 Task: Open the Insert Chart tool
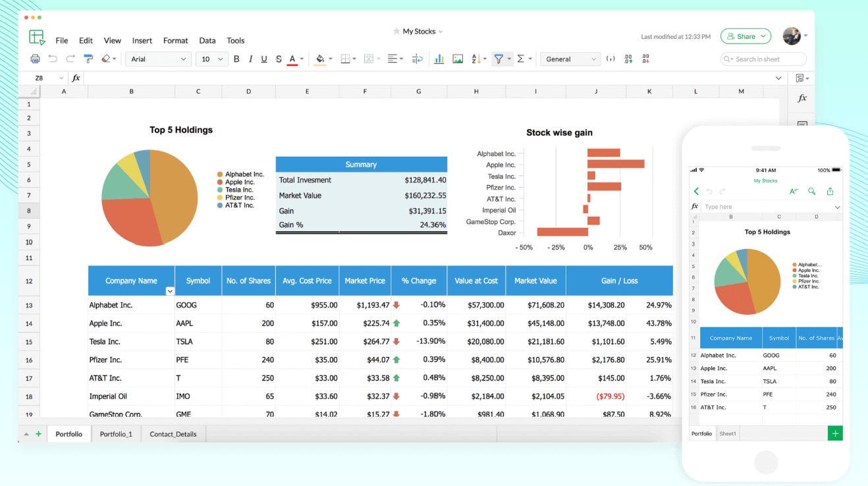(x=439, y=59)
